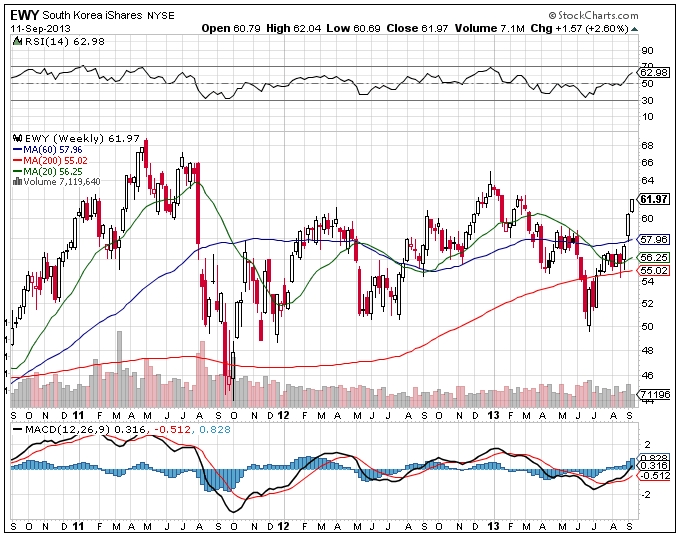Click the -0.512 MACD signal legend value
The height and width of the screenshot is (536, 679).
tap(173, 430)
